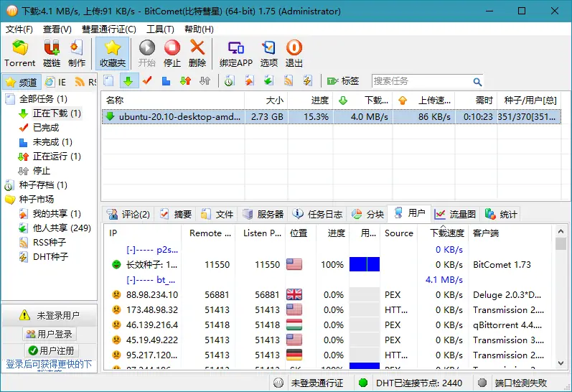Select the 种子市场 folder
Viewport: 572px width, 392px height.
[36, 200]
